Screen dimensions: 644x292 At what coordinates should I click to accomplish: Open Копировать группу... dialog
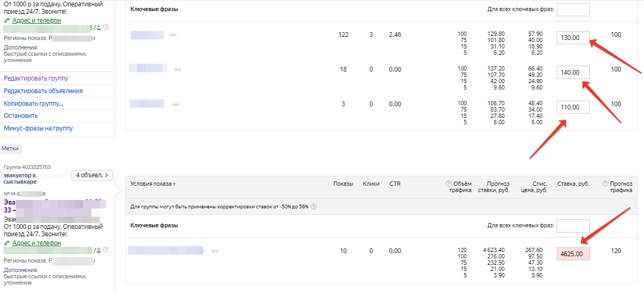(34, 104)
